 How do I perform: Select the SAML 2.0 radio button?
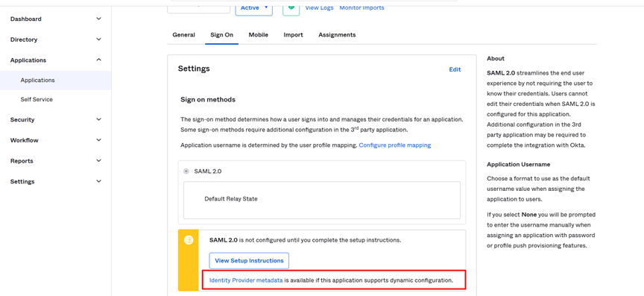(x=186, y=171)
